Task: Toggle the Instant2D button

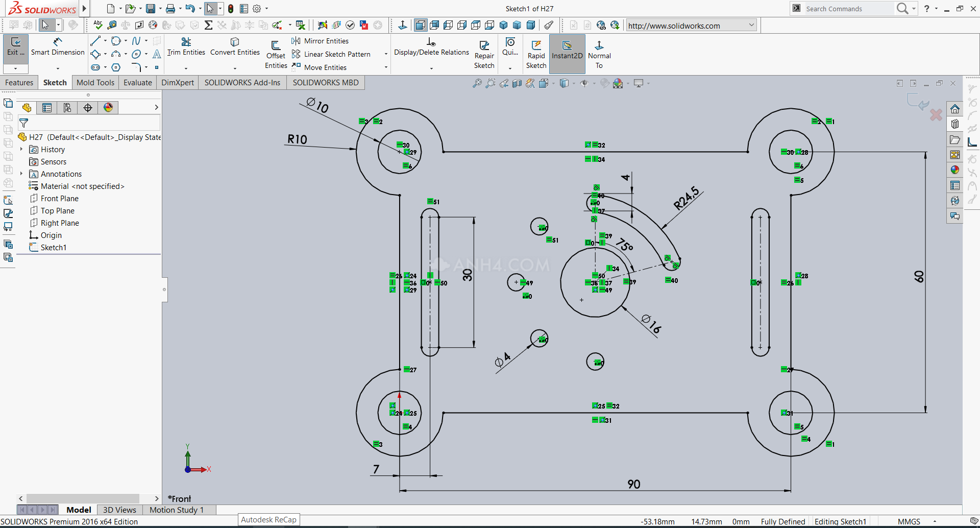Action: pyautogui.click(x=567, y=53)
